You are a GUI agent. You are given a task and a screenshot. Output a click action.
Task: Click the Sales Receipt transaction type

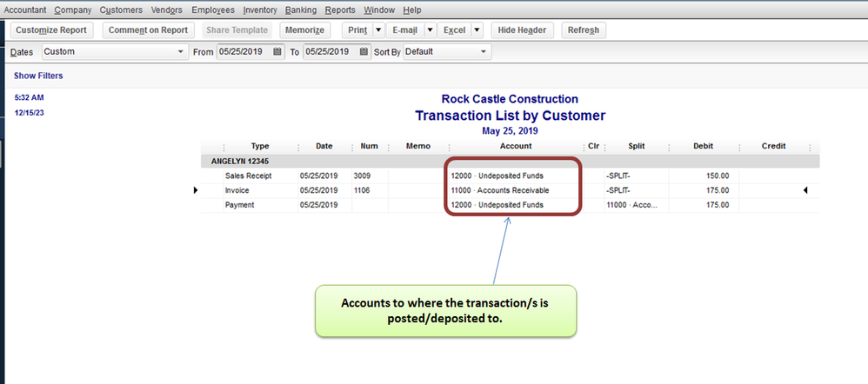[x=249, y=176]
